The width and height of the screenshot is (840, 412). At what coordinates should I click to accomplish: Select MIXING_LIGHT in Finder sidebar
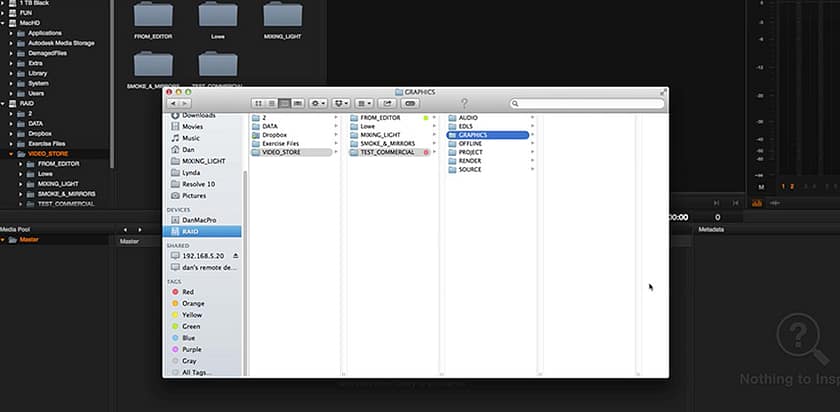pos(198,161)
